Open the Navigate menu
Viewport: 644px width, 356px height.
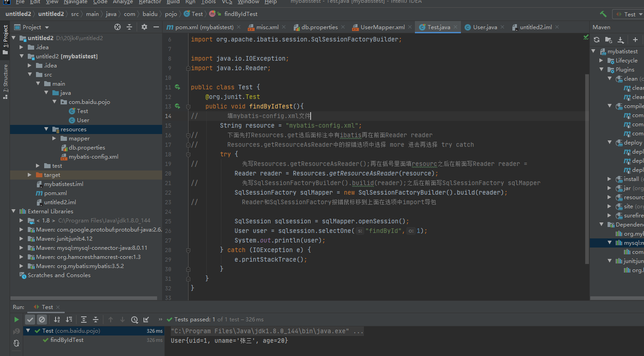pyautogui.click(x=76, y=2)
